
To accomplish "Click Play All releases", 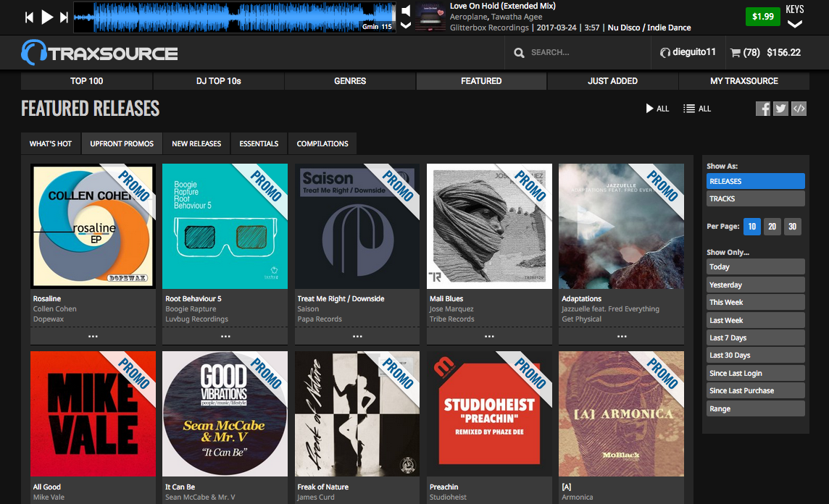I will 657,109.
